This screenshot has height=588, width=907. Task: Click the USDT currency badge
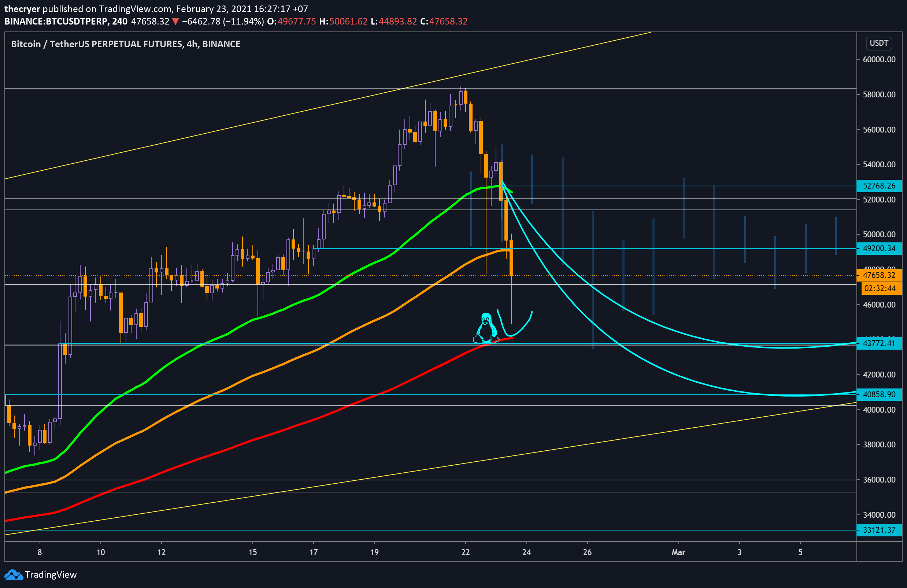pos(879,43)
